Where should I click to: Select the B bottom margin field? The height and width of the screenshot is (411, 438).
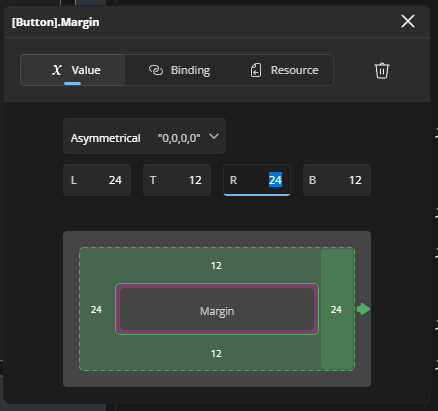tap(337, 180)
